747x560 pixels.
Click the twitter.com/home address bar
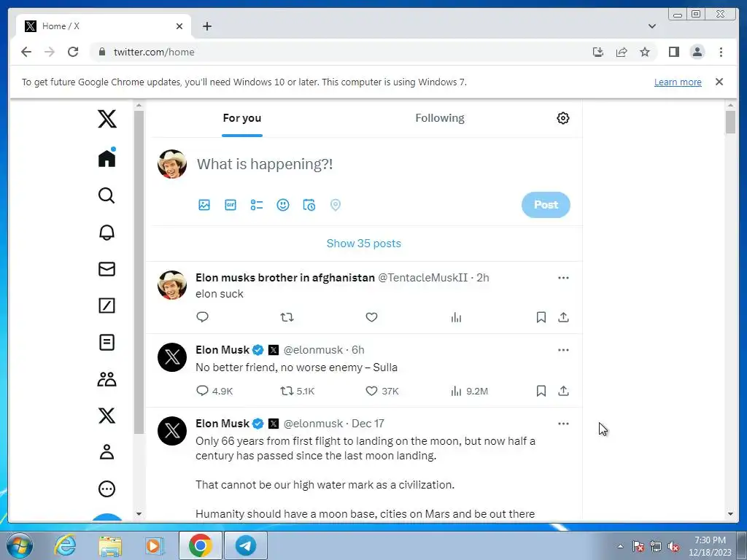(x=154, y=52)
